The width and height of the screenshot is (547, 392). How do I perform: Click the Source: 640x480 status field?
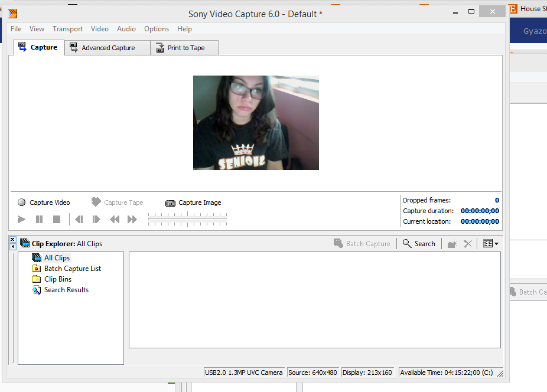pos(312,373)
